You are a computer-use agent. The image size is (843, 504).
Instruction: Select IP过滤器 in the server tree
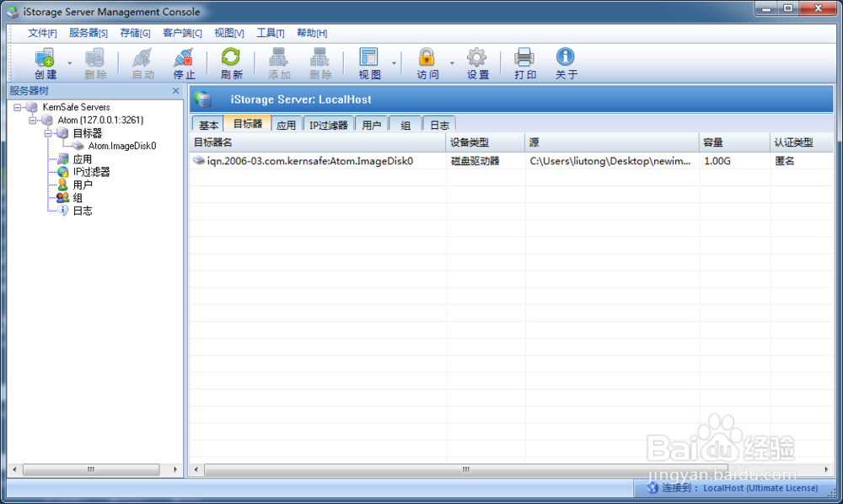pyautogui.click(x=91, y=172)
